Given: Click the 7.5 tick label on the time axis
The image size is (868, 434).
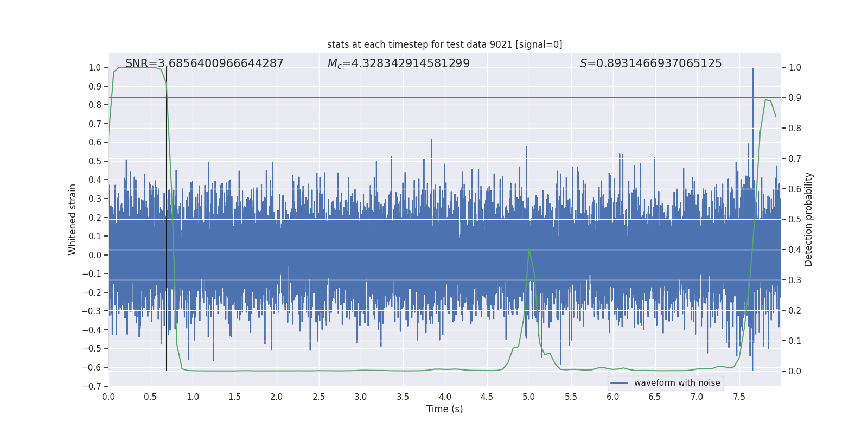Looking at the screenshot, I should tap(739, 397).
